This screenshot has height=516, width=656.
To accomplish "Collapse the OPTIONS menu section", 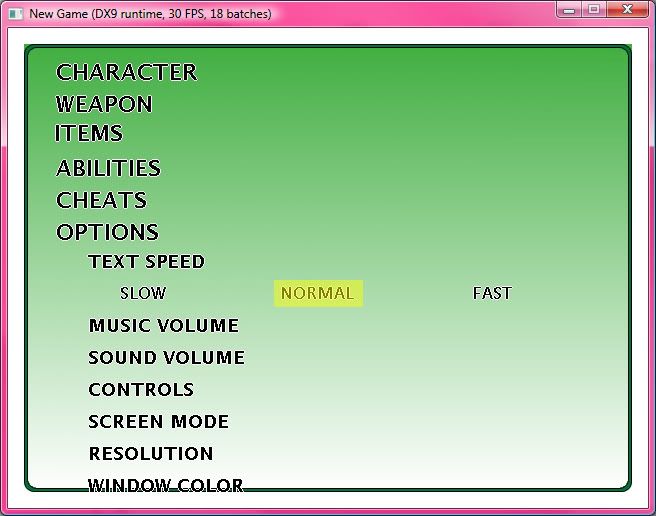I will [x=108, y=232].
